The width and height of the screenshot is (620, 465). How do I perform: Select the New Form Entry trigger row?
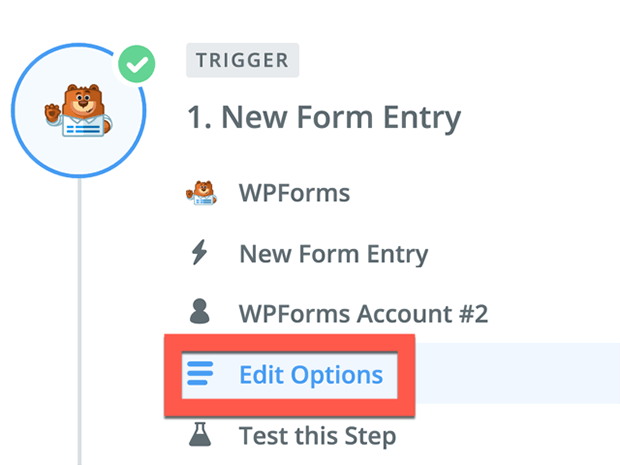pyautogui.click(x=334, y=254)
